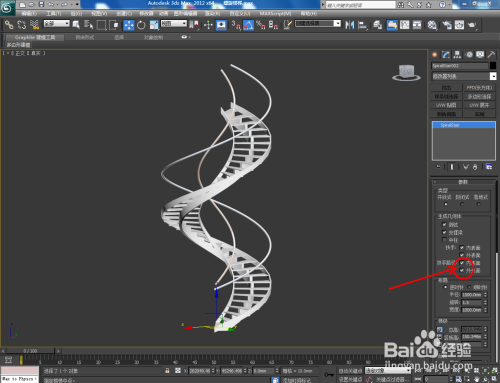Screen dimensions: 500x383
Task: Open the selection filter 全部 dropdown
Action: click(57, 23)
